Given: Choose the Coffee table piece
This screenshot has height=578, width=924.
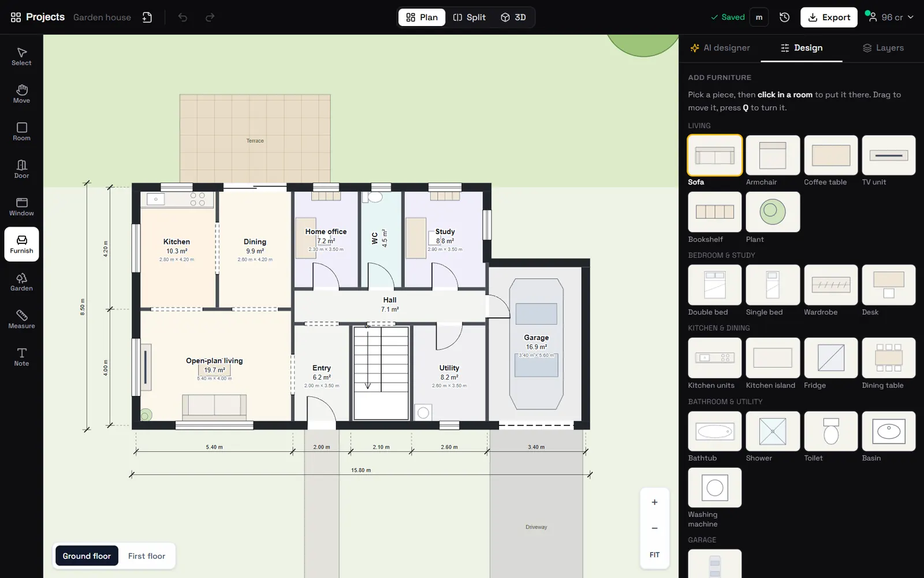Looking at the screenshot, I should [x=831, y=155].
